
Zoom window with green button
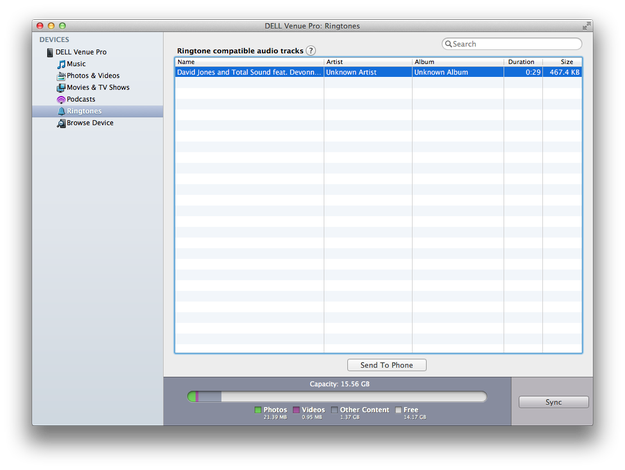click(62, 26)
